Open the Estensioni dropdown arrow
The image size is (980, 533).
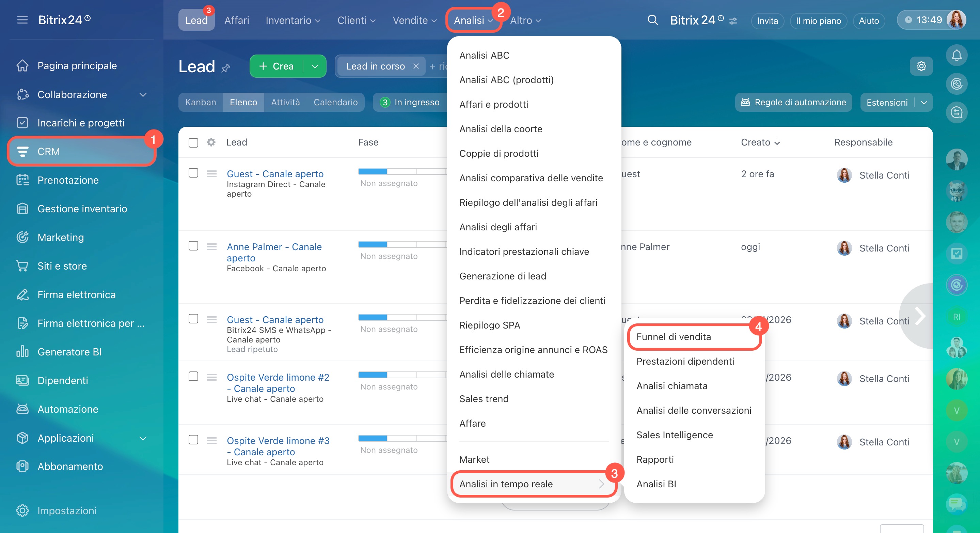924,103
